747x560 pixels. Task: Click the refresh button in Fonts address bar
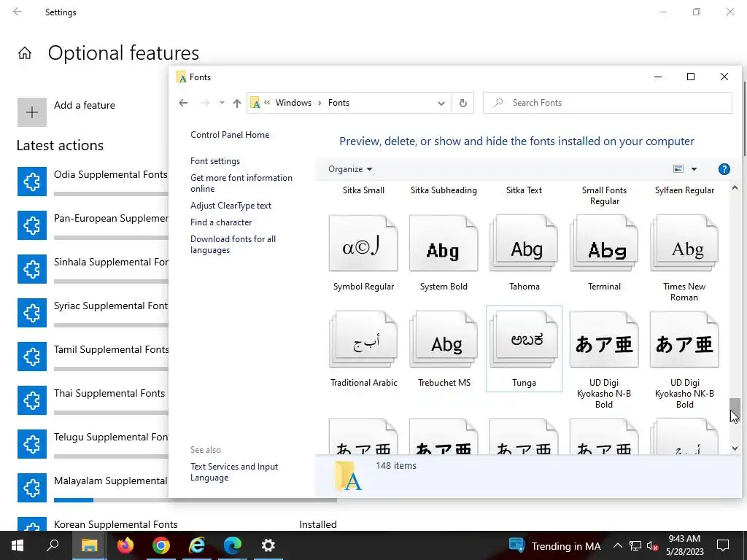[462, 103]
